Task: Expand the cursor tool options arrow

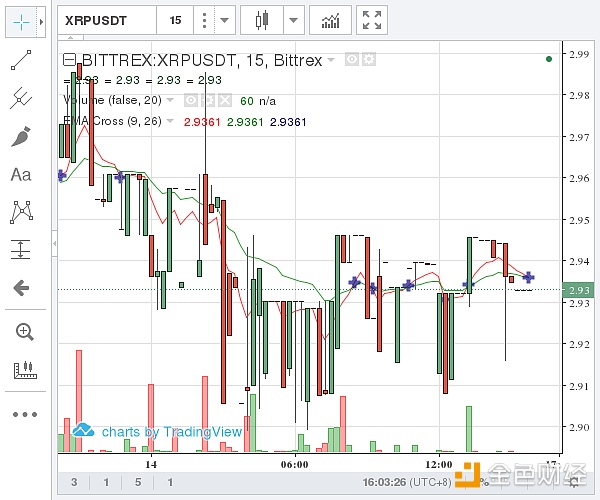Action: 41,23
